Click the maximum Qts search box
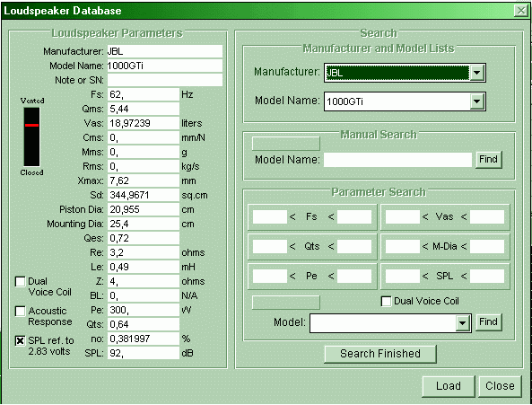532x405 pixels. [354, 246]
